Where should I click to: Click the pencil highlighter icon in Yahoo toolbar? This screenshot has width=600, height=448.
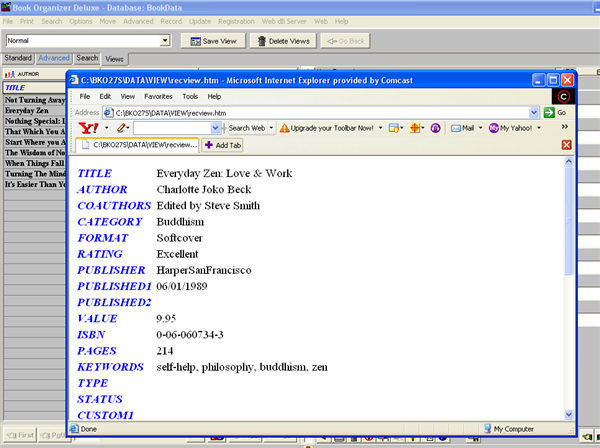(121, 128)
